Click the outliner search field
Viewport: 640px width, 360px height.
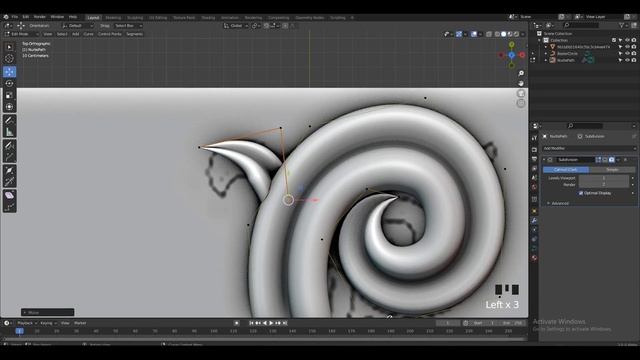coord(580,25)
